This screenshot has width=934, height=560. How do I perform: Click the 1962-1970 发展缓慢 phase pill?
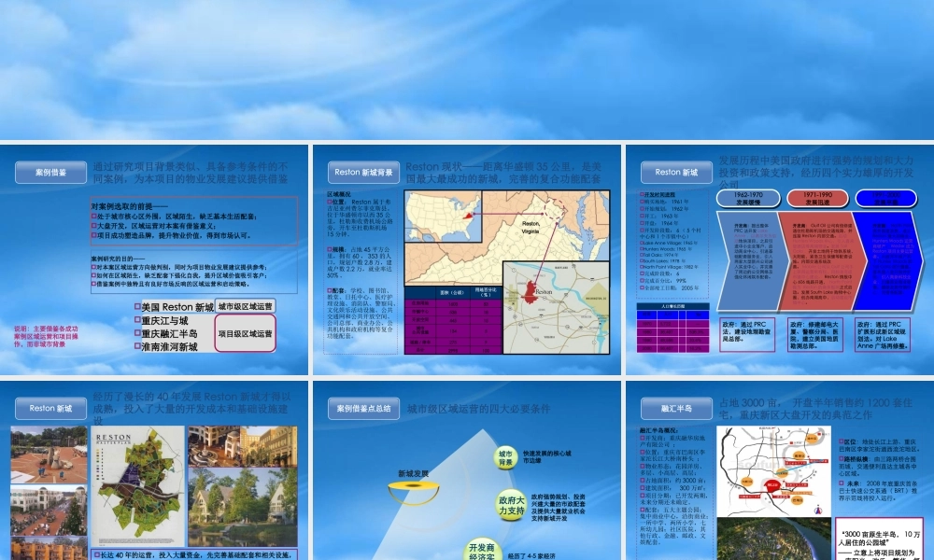pos(748,198)
